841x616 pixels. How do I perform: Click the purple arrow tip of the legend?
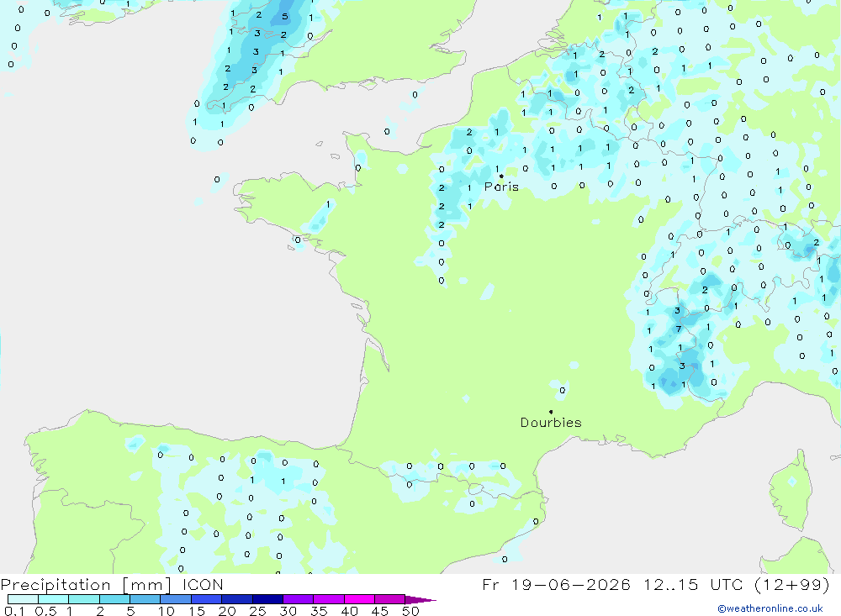click(x=421, y=600)
